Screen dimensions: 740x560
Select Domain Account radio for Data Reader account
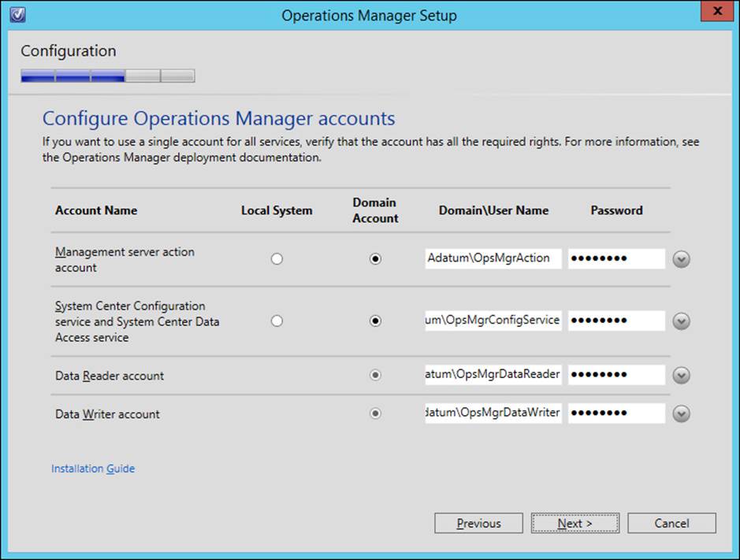click(375, 375)
